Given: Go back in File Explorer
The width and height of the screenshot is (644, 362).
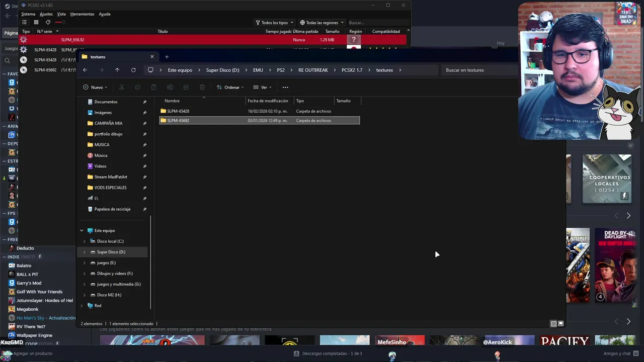Looking at the screenshot, I should click(85, 70).
